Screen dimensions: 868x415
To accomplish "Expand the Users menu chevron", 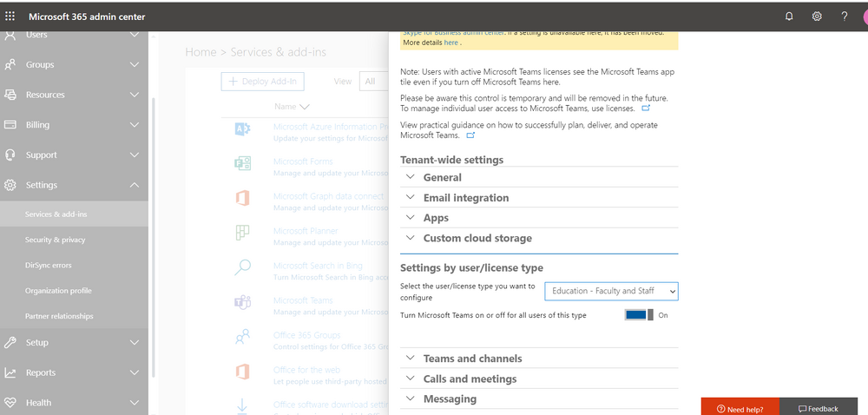I will 135,35.
